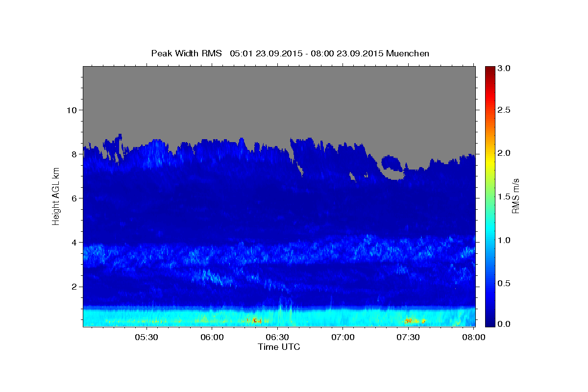This screenshot has height=392, width=588.
Task: Select the 'Time UTC' axis label
Action: pos(279,347)
